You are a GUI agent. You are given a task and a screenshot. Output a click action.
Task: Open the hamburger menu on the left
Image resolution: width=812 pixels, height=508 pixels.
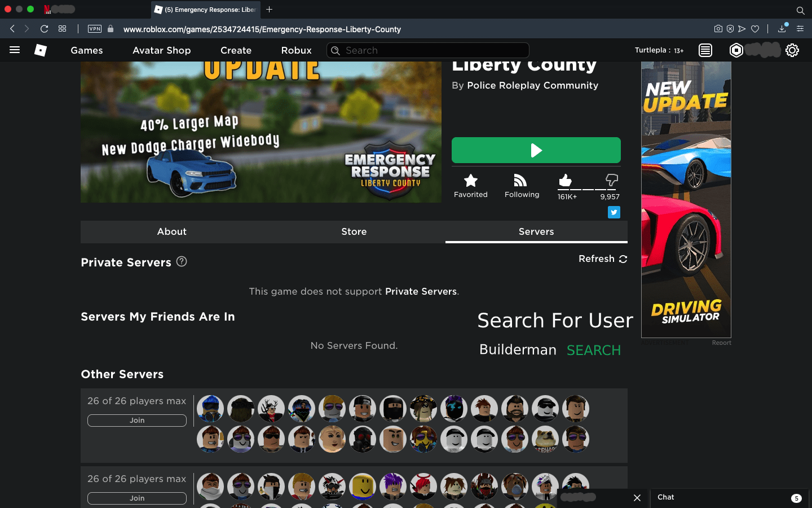tap(14, 50)
